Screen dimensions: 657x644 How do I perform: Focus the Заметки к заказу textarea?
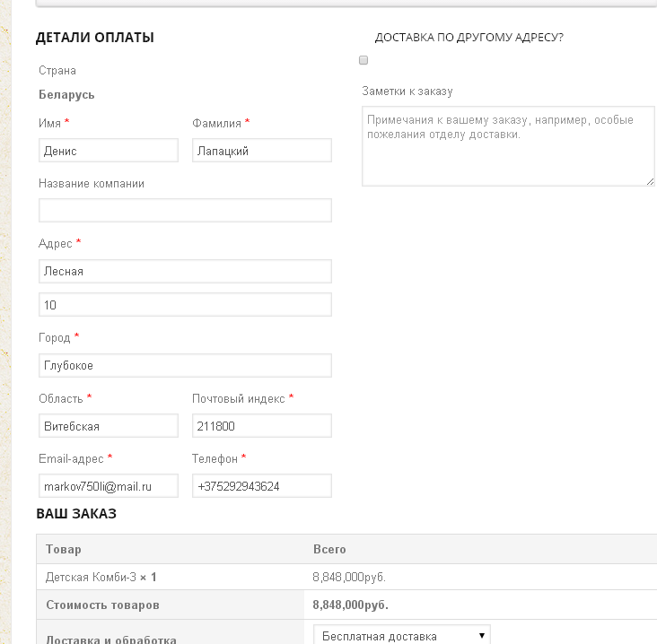pos(508,146)
